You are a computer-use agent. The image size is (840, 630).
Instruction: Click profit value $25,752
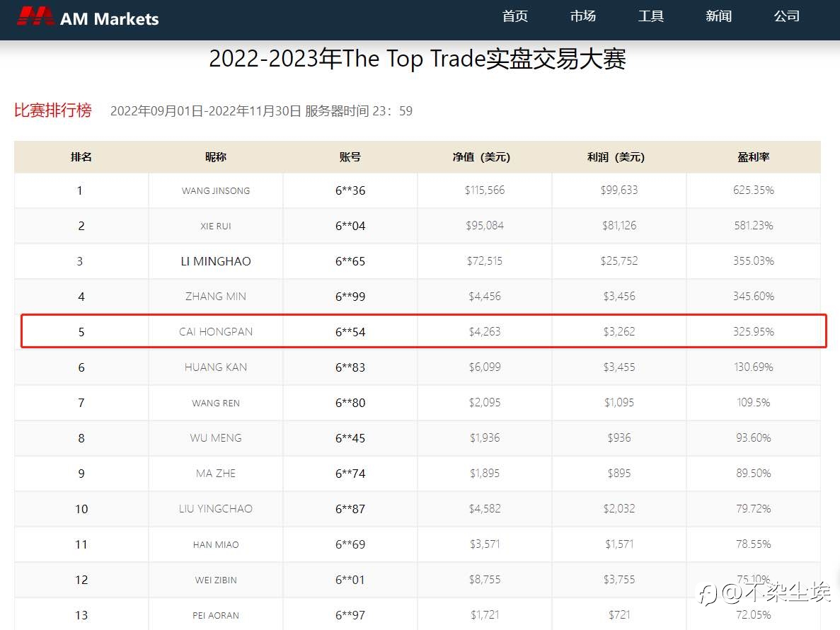pos(619,261)
